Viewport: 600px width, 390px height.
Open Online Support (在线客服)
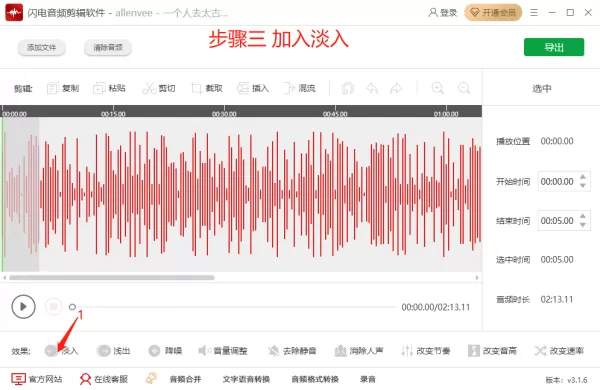coord(104,379)
